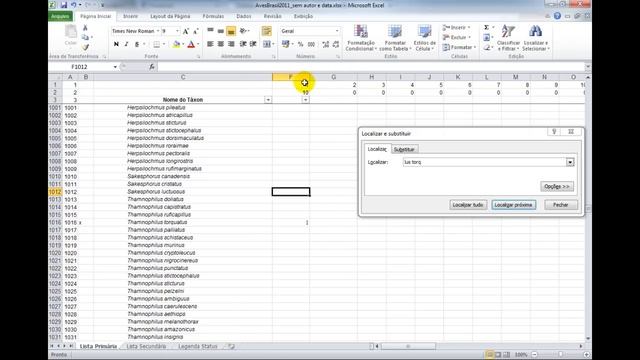Select the Format Painter brush icon
The image size is (640, 360).
(x=85, y=47)
